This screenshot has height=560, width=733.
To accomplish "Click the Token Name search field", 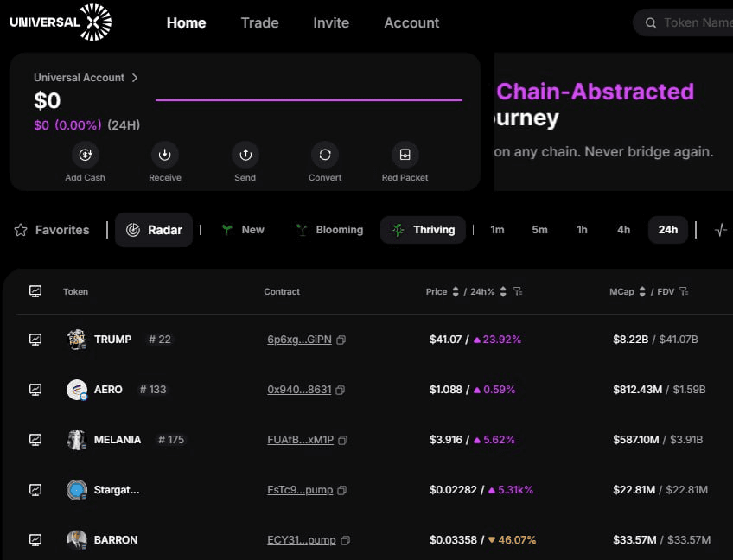I will [x=683, y=23].
